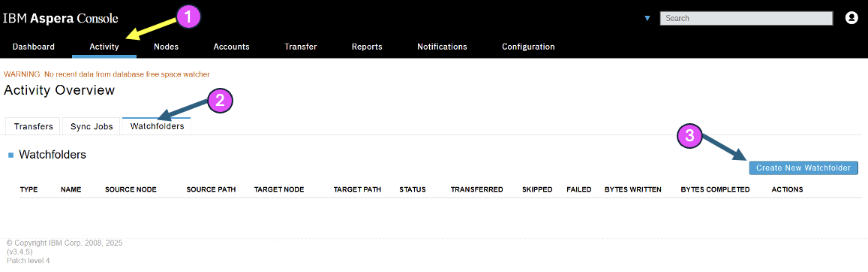Expand the blue dropdown arrow beside Search
This screenshot has height=272, width=868.
click(x=647, y=18)
